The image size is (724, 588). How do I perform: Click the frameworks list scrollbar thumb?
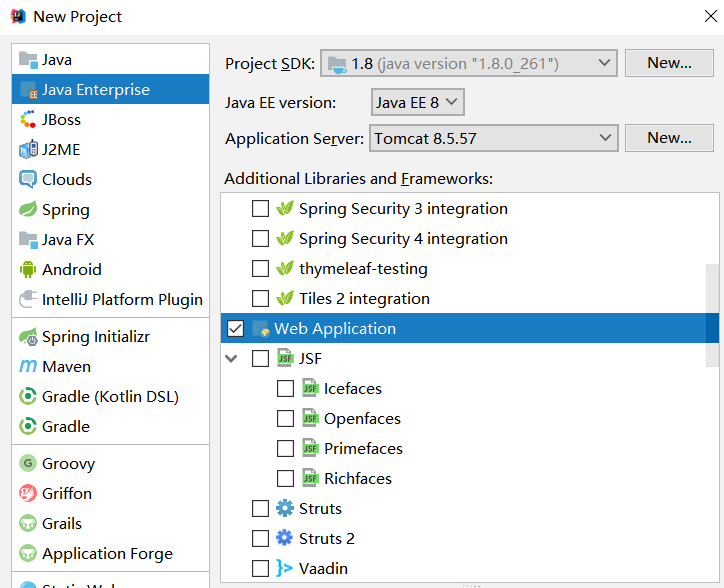[712, 316]
